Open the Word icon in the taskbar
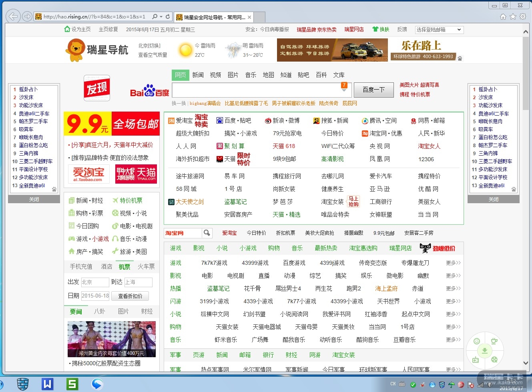 coord(47,384)
